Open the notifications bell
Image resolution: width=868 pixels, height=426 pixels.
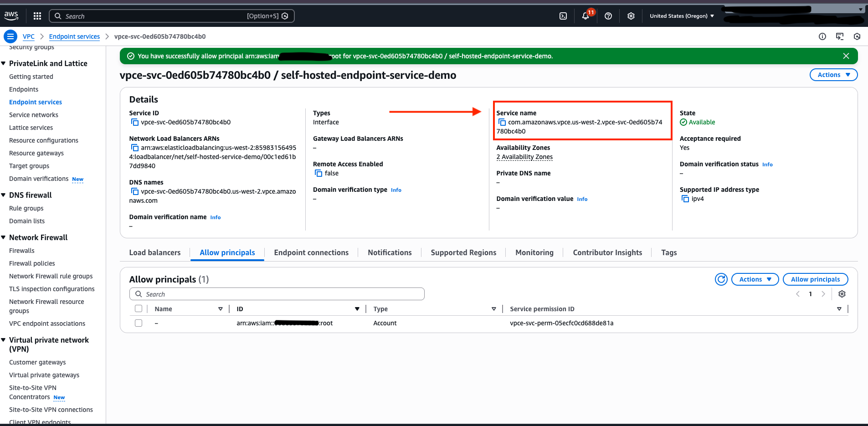(586, 16)
